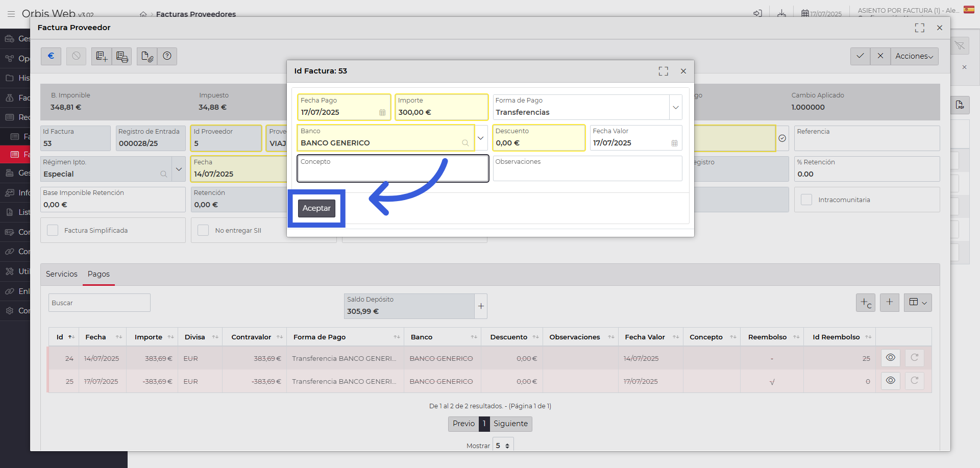Click the add payment plus button
Screen dimensions: 980x468
coord(889,302)
